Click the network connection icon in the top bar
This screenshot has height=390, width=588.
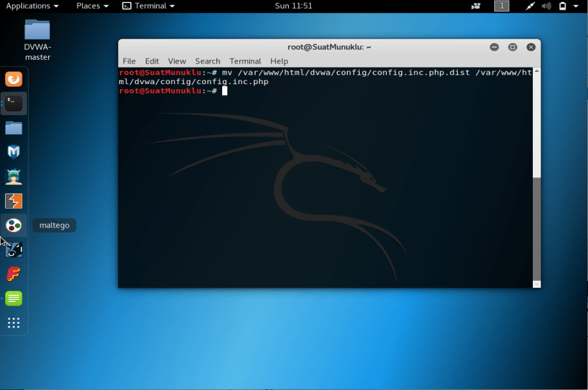530,6
